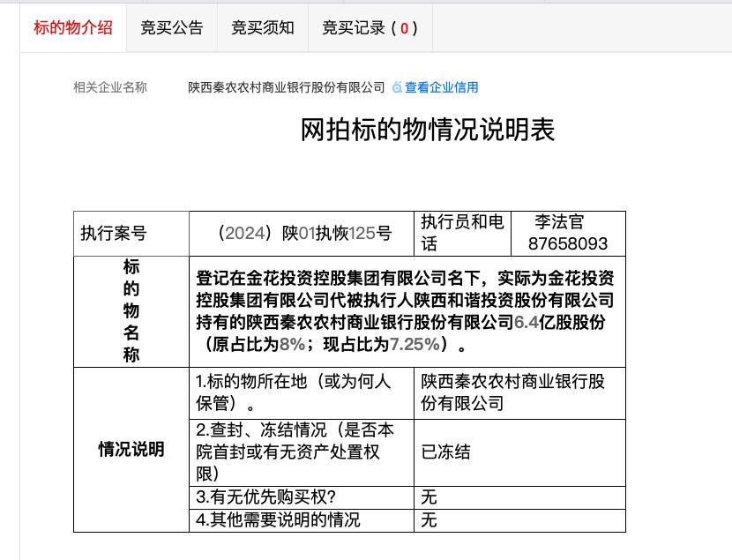The height and width of the screenshot is (560, 732).
Task: Switch to the 竞买公告 tab
Action: point(172,28)
